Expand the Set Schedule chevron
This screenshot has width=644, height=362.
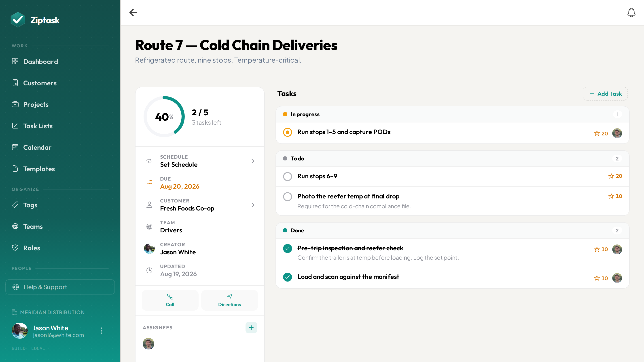point(253,161)
